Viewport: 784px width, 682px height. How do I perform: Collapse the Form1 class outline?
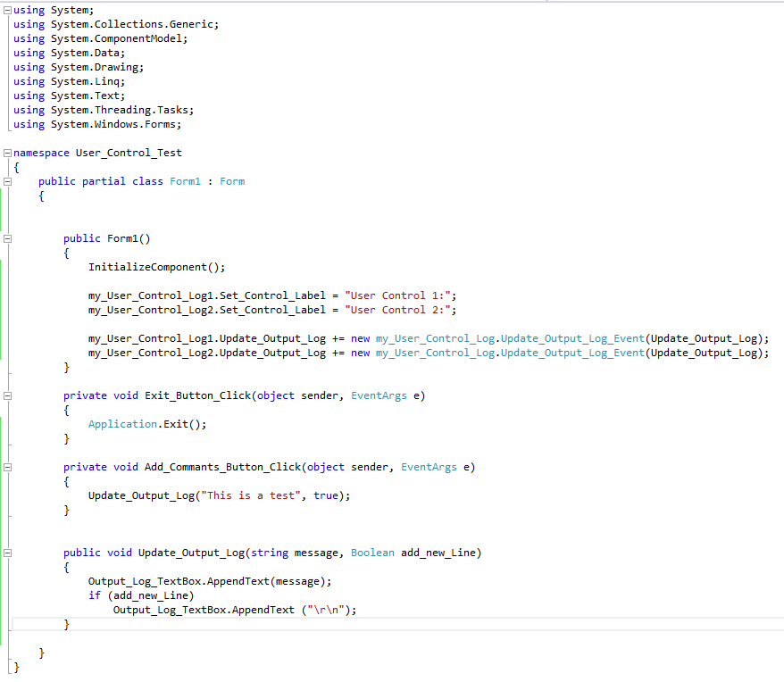pos(7,181)
